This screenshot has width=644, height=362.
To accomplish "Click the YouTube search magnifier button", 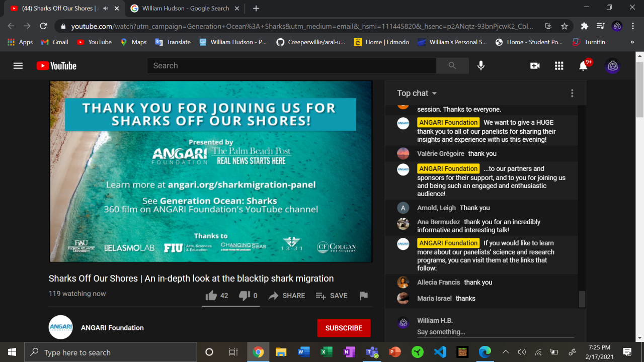I will (452, 66).
